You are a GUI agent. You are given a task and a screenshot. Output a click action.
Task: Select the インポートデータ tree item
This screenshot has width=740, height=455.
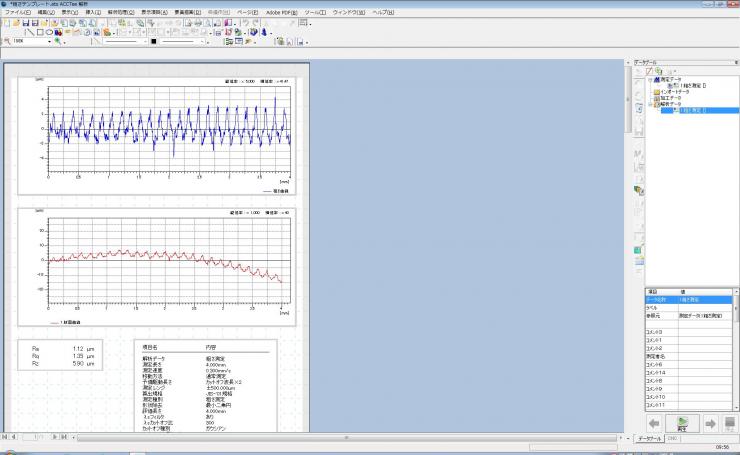pyautogui.click(x=674, y=92)
